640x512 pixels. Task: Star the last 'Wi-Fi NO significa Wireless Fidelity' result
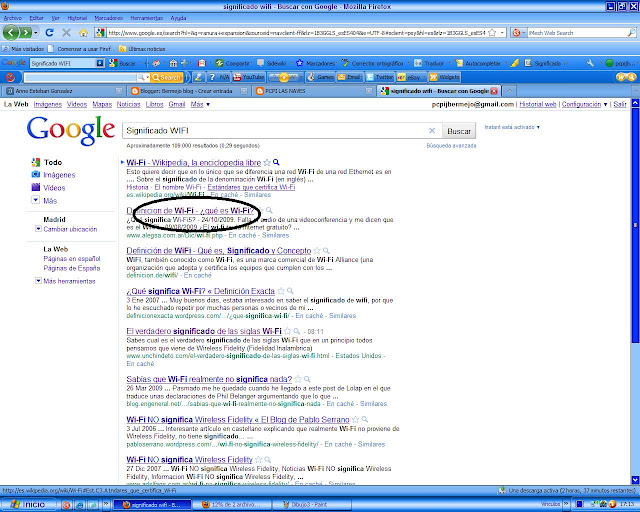coord(258,460)
